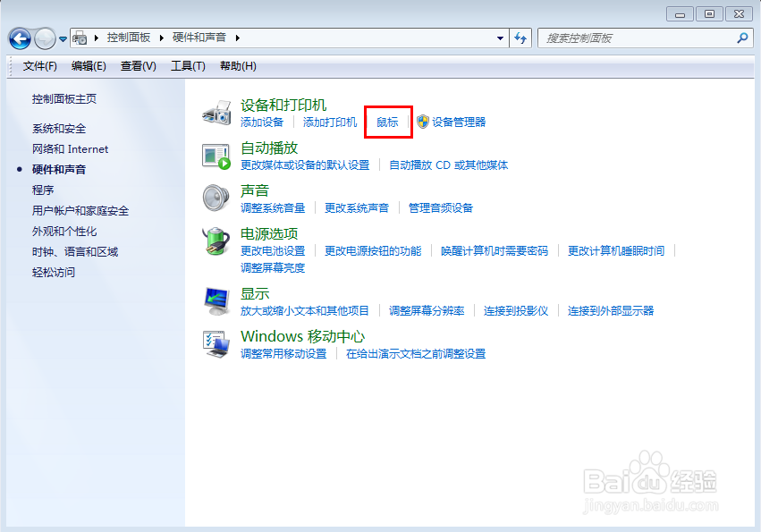Open the 声音 heading
Screen dimensions: 761x532
[x=254, y=190]
